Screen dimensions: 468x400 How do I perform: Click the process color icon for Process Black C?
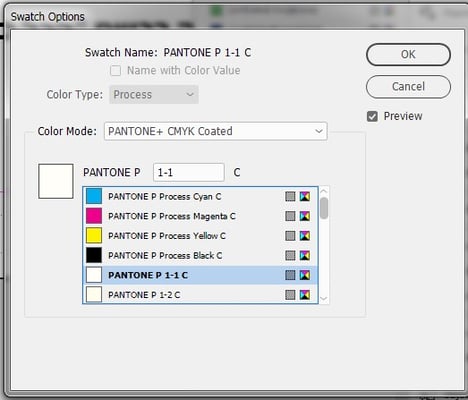pos(290,255)
